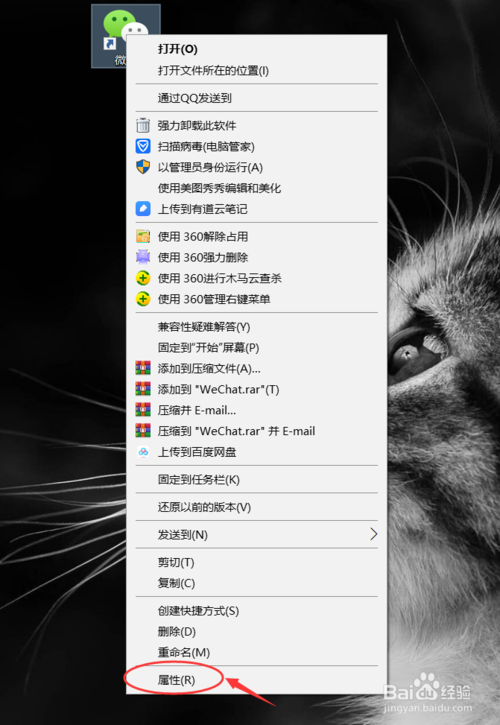Viewport: 500px width, 725px height.
Task: Click the 360解除占用 folder icon
Action: [143, 236]
